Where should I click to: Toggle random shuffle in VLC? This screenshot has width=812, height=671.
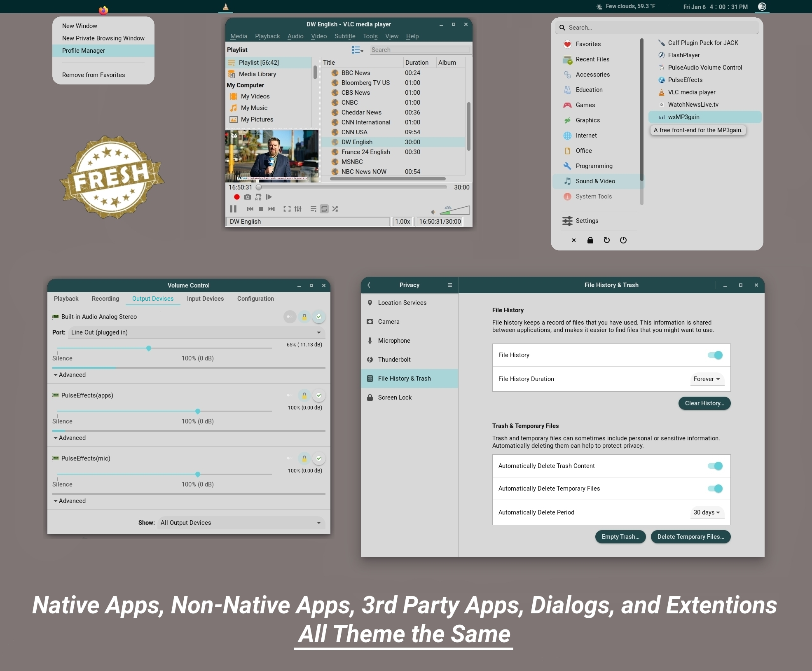click(335, 209)
